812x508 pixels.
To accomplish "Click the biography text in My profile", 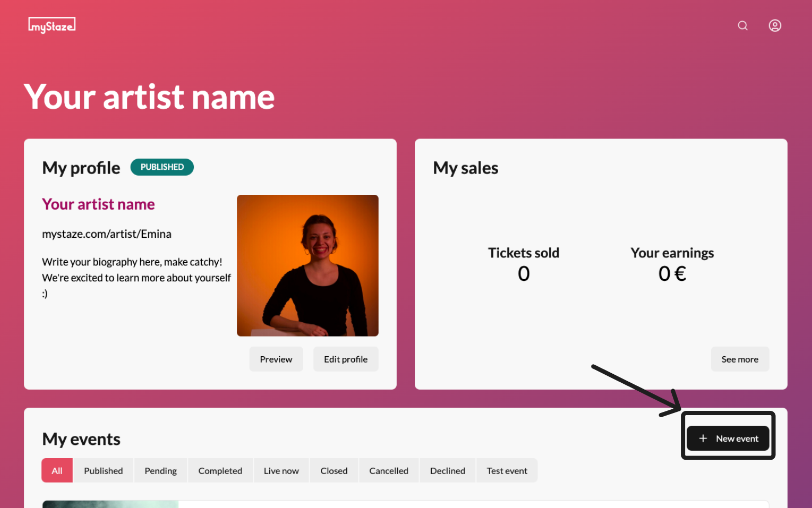I will pos(136,278).
